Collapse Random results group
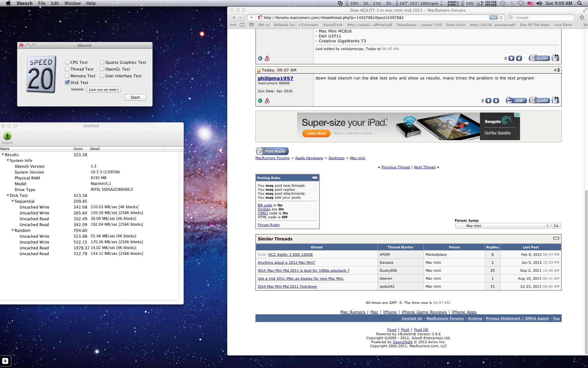 [x=13, y=230]
